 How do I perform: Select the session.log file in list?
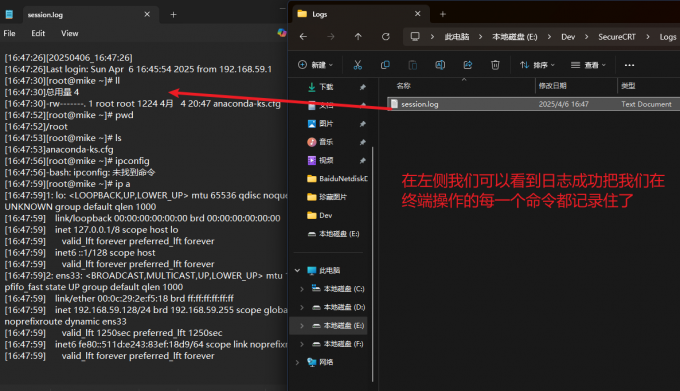click(533, 104)
